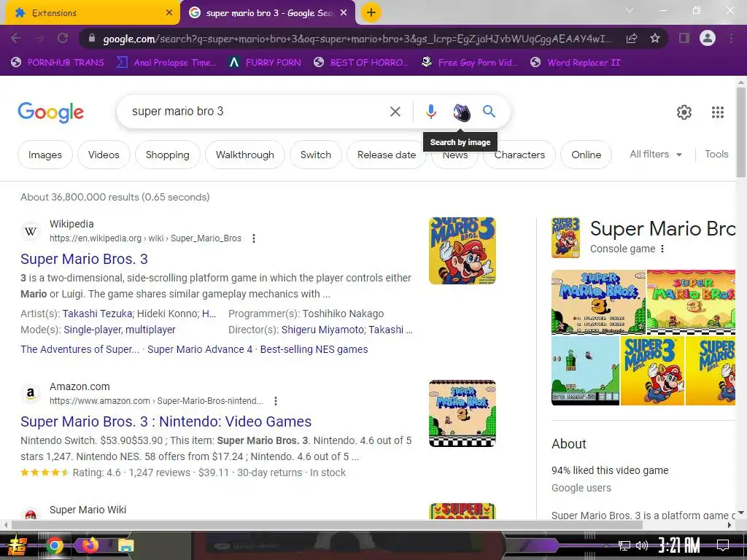747x560 pixels.
Task: Open the Google apps grid
Action: [718, 112]
